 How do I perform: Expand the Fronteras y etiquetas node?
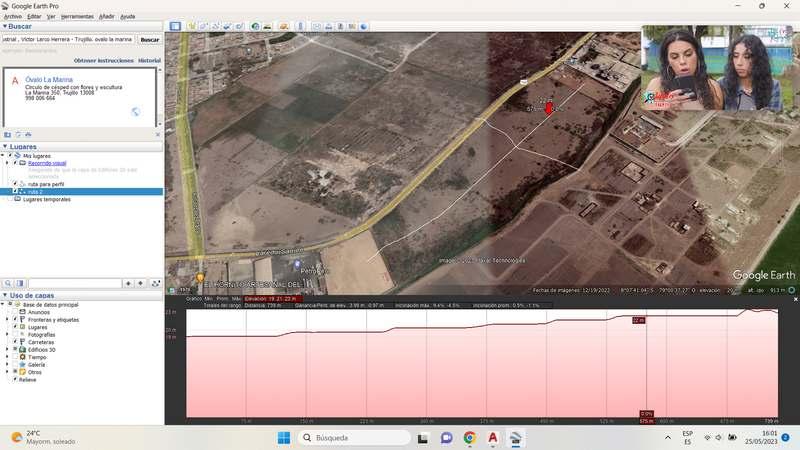pyautogui.click(x=8, y=319)
